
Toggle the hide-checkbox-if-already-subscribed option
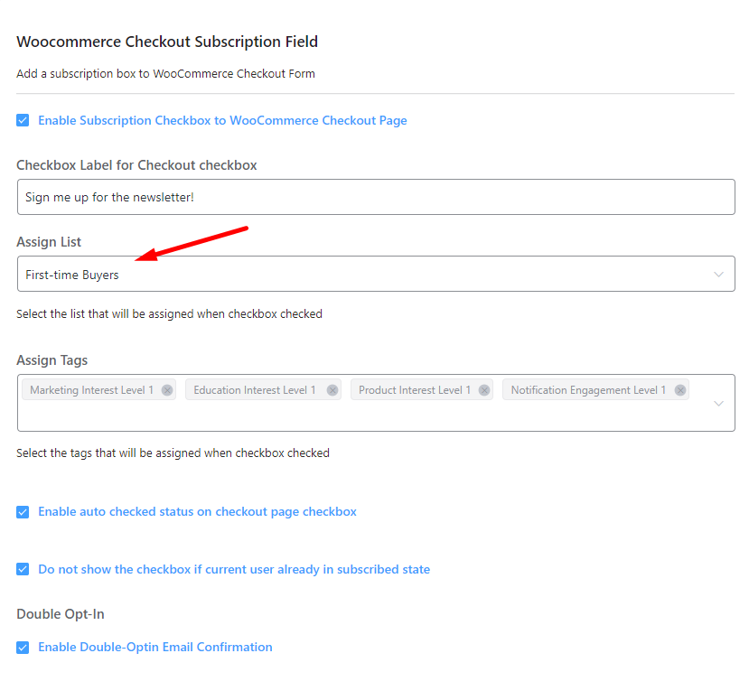[23, 570]
